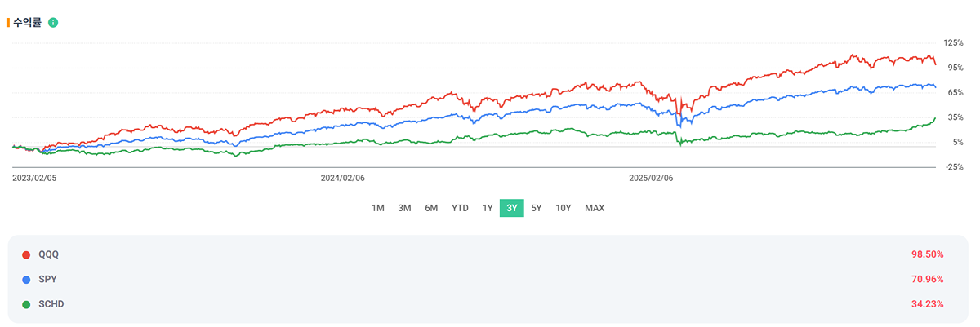This screenshot has height=327, width=980.
Task: Click the green SCHD legend dot
Action: click(27, 304)
